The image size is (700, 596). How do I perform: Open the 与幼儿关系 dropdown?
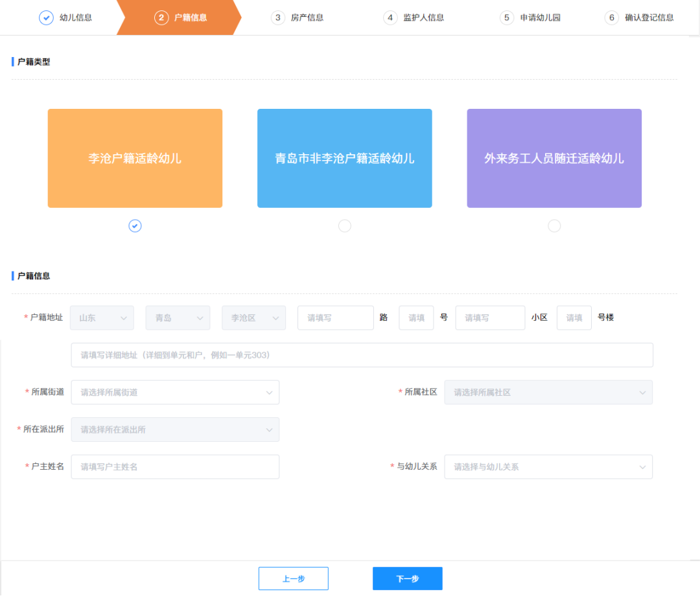548,467
